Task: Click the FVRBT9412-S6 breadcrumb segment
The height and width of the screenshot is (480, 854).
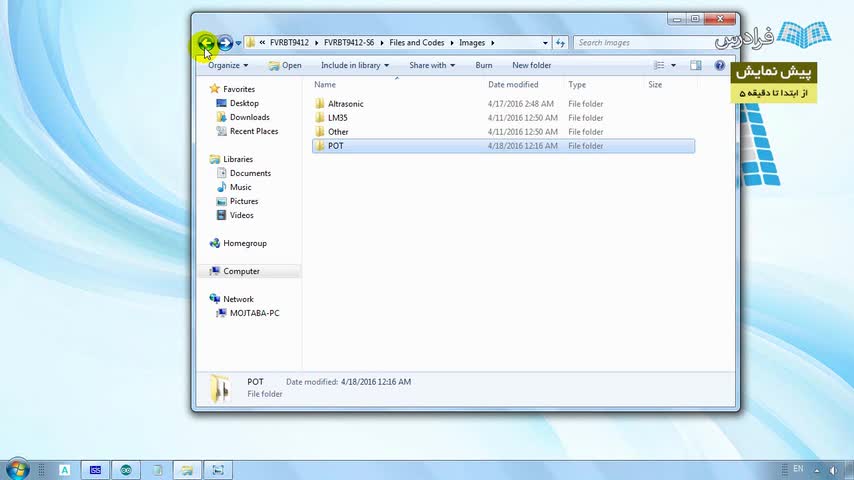Action: tap(349, 42)
